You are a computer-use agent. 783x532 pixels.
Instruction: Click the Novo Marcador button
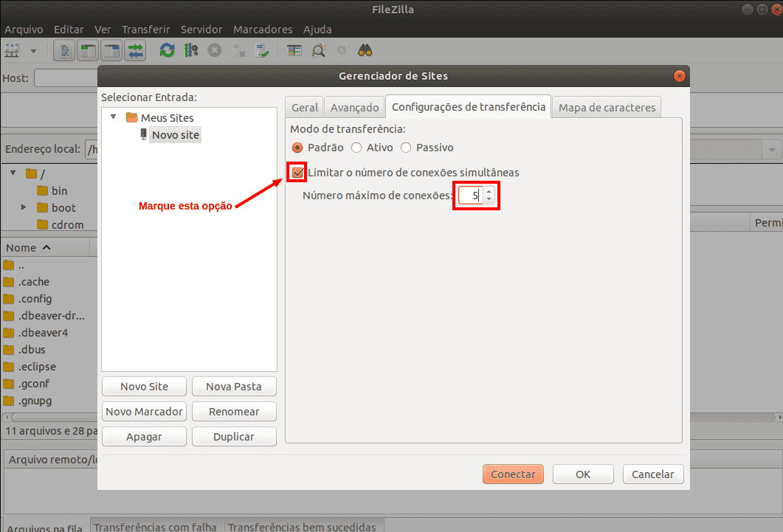tap(144, 411)
